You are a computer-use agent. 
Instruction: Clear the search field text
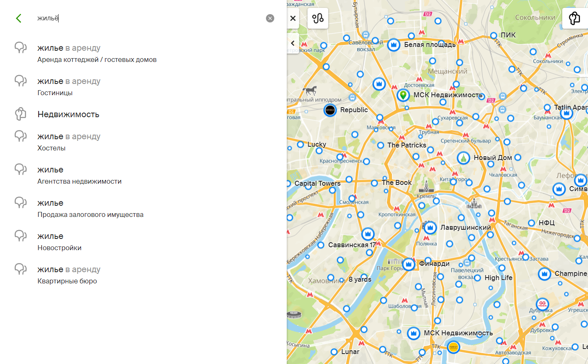point(270,18)
